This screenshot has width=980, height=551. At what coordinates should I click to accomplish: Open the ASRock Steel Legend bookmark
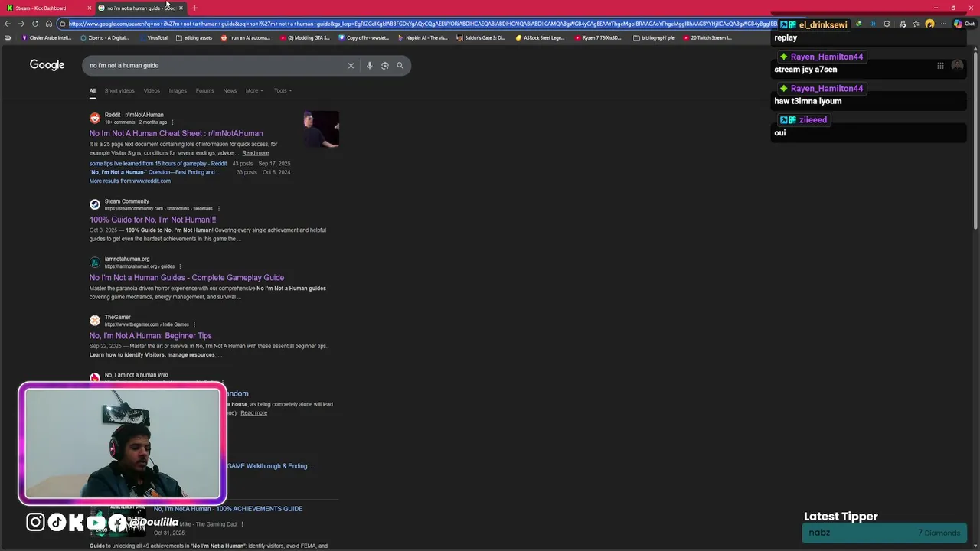tap(540, 37)
